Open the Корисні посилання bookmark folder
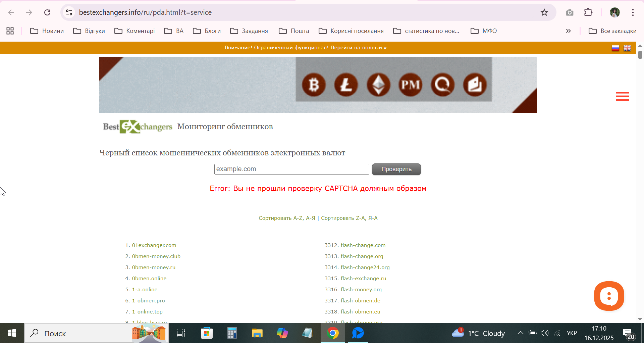644x343 pixels. coord(351,31)
